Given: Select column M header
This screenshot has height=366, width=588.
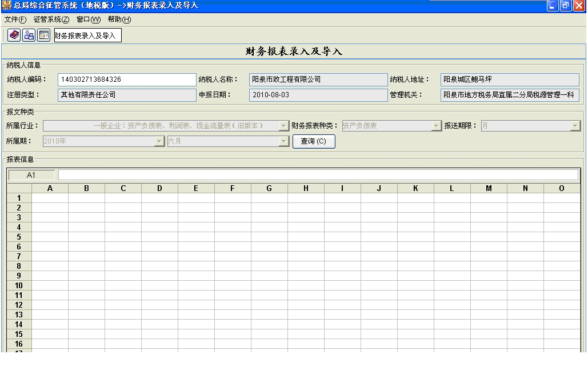Looking at the screenshot, I should (489, 188).
